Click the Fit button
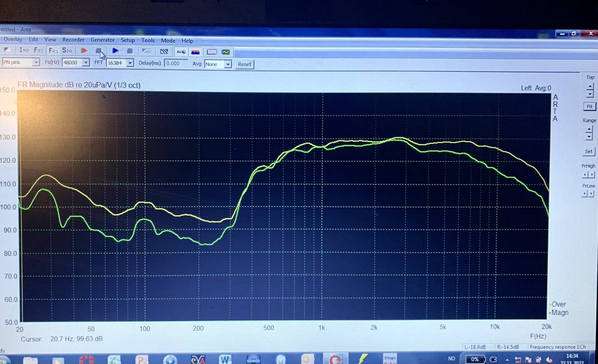 [x=590, y=107]
